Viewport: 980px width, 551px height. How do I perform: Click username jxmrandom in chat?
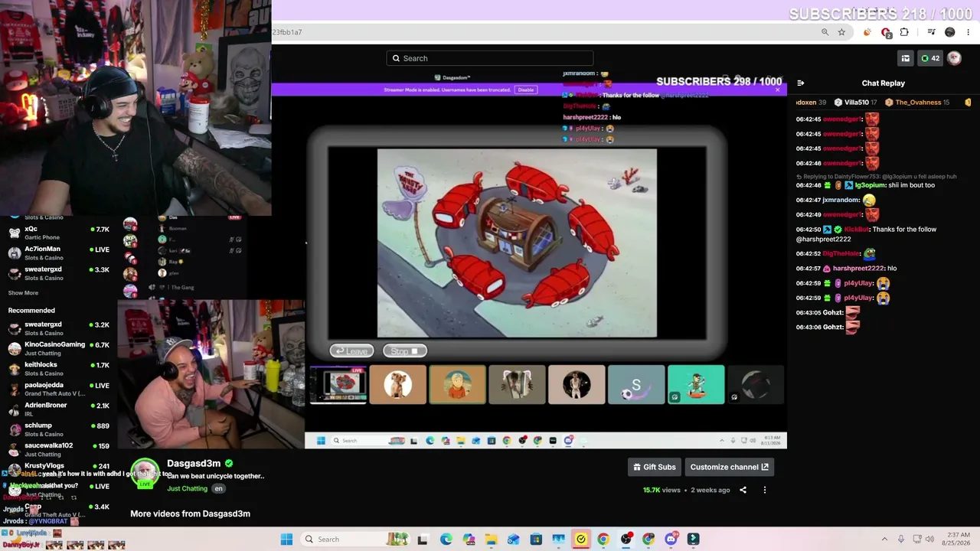point(841,200)
